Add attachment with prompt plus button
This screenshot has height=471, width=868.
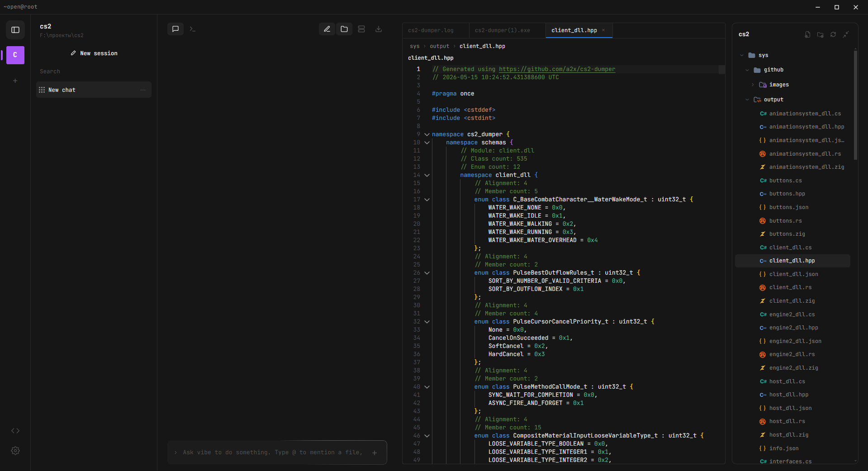coord(375,453)
